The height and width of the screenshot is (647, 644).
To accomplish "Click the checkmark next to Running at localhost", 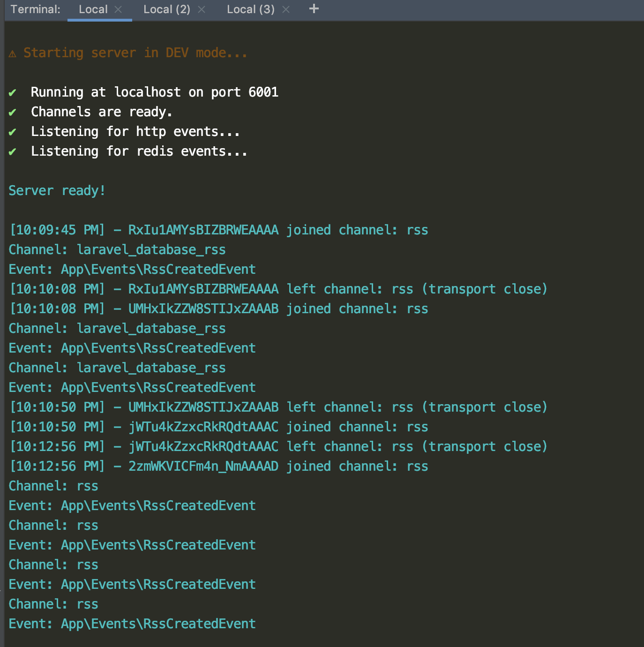I will point(13,93).
